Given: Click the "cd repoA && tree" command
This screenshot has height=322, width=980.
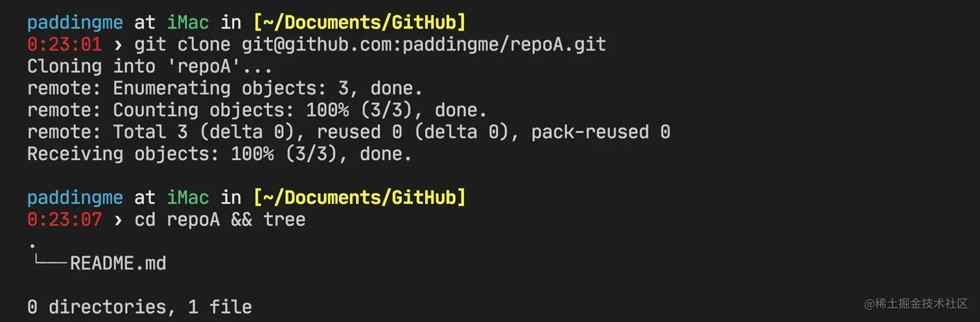Looking at the screenshot, I should pos(219,219).
